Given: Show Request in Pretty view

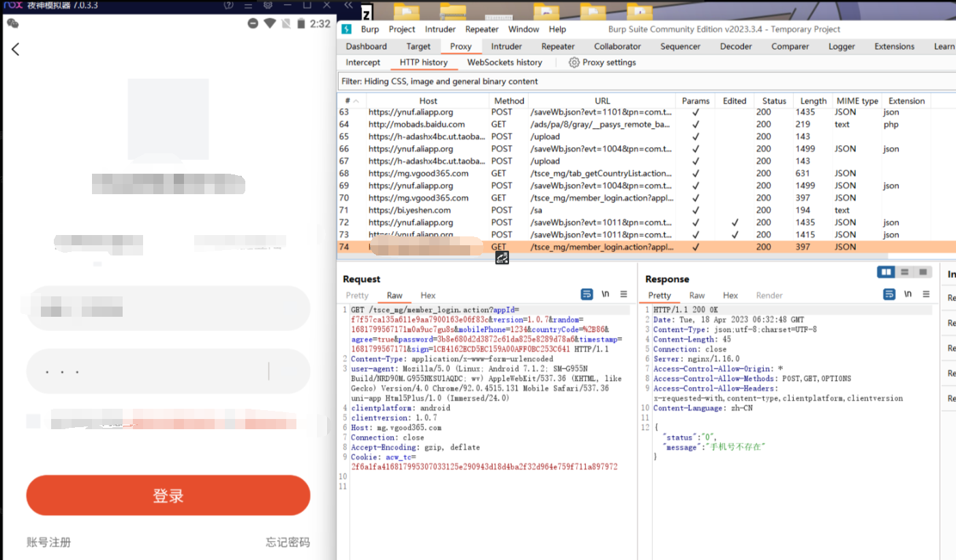Looking at the screenshot, I should tap(357, 295).
